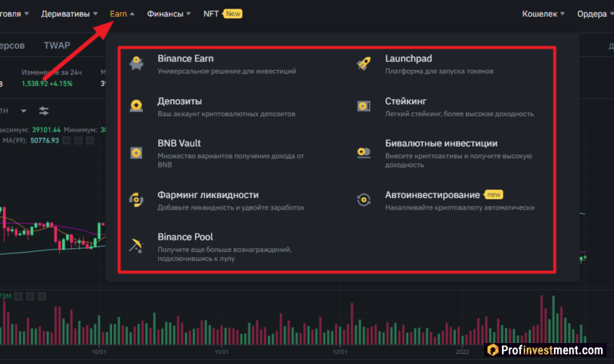Collapse the Earn dropdown menu
Viewport: 614px width, 364px height.
pyautogui.click(x=122, y=14)
